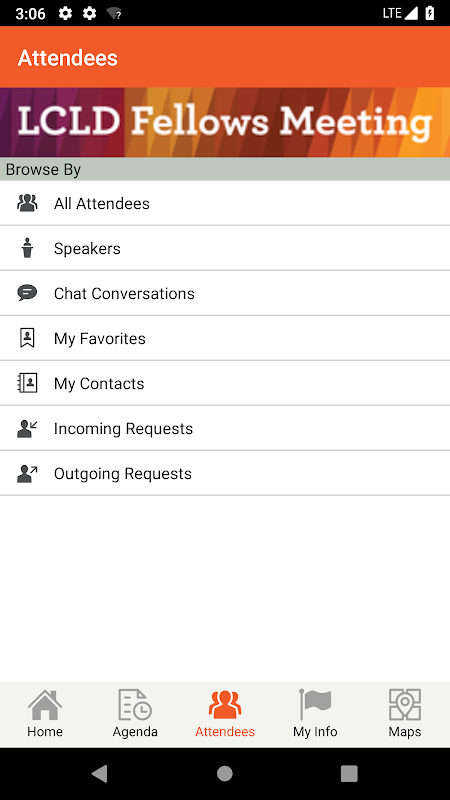
Task: Tap the Speakers podium icon
Action: pyautogui.click(x=27, y=248)
